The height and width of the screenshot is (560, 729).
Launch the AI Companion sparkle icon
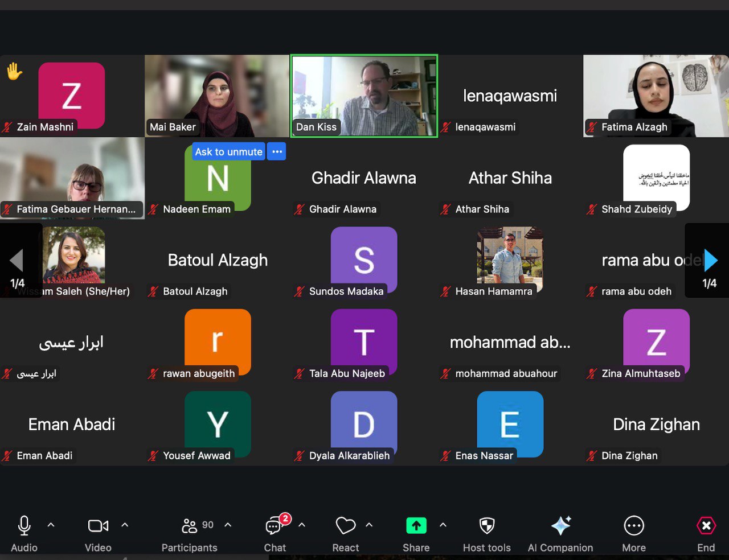[560, 526]
